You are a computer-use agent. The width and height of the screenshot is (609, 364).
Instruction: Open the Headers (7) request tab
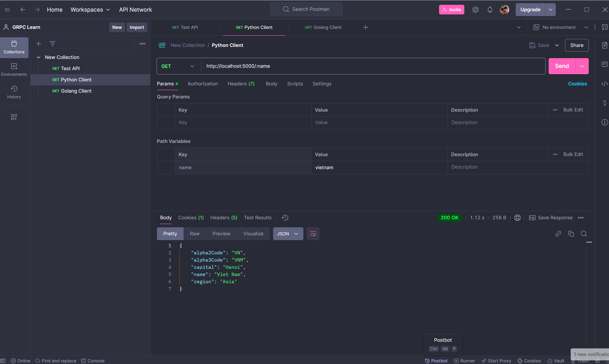point(241,84)
